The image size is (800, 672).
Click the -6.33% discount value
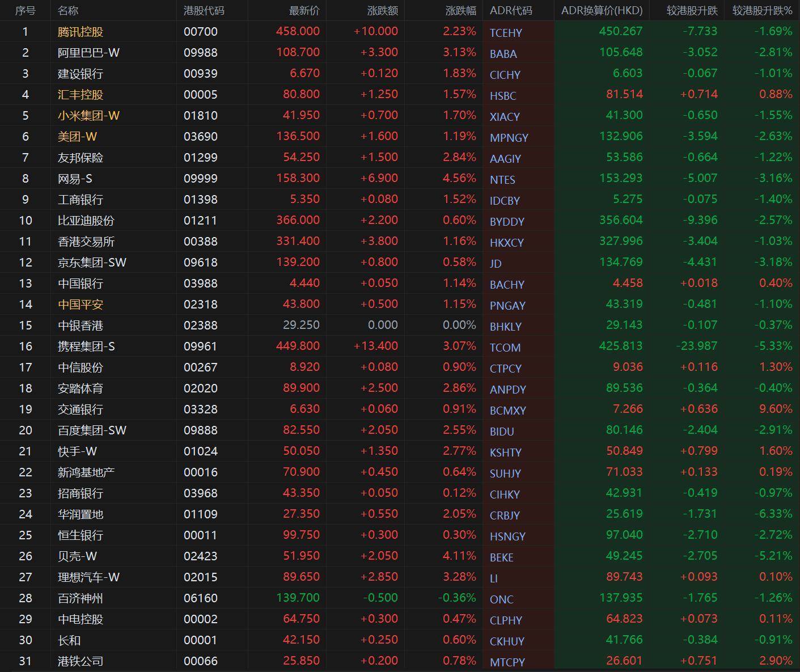point(773,514)
